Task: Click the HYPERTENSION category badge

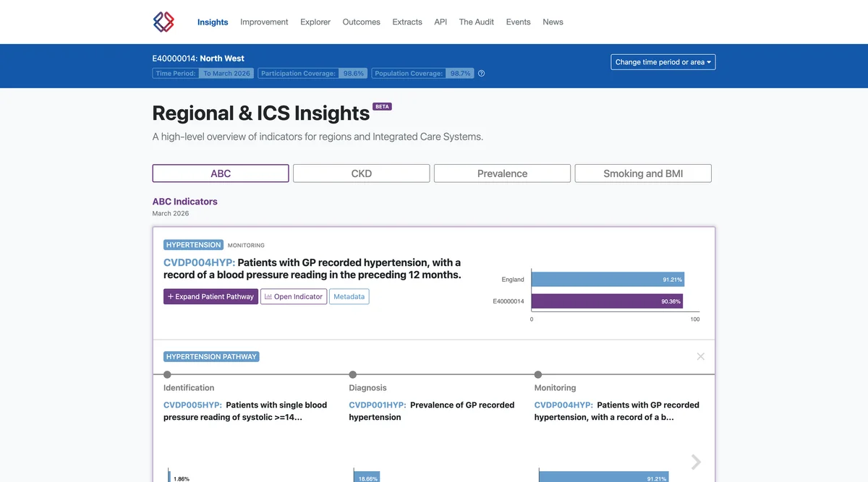Action: tap(193, 245)
